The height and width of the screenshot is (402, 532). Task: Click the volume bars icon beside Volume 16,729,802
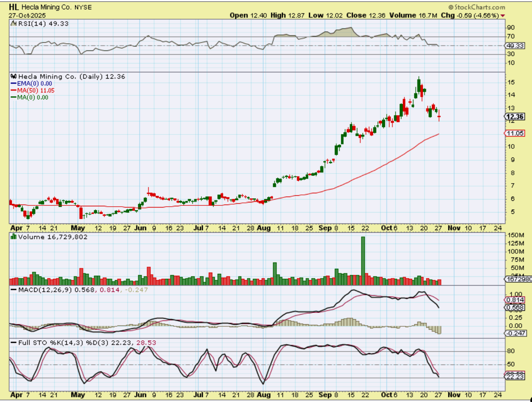[13, 237]
